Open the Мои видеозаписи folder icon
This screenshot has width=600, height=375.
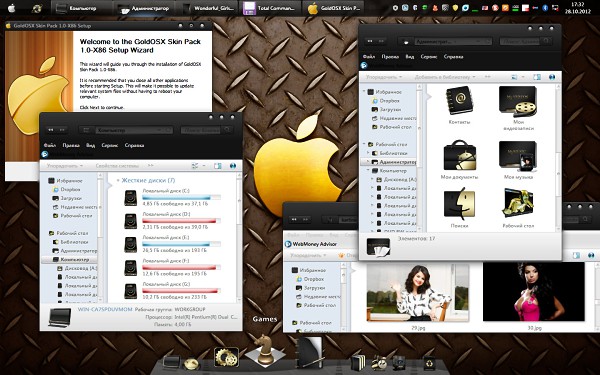tap(518, 101)
